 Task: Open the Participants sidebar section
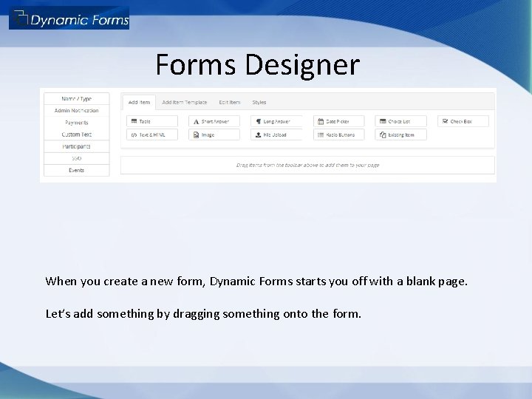(77, 146)
